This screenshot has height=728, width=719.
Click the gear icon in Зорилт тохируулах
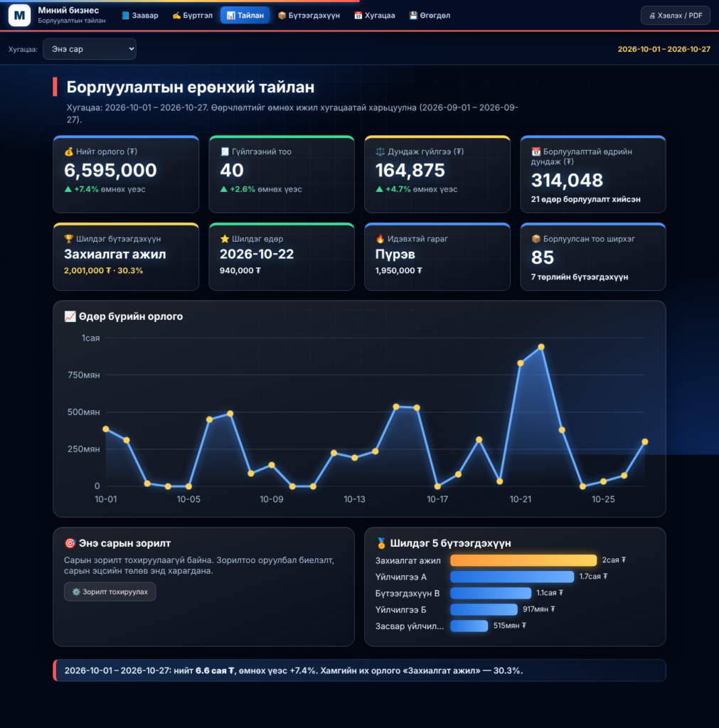[76, 591]
